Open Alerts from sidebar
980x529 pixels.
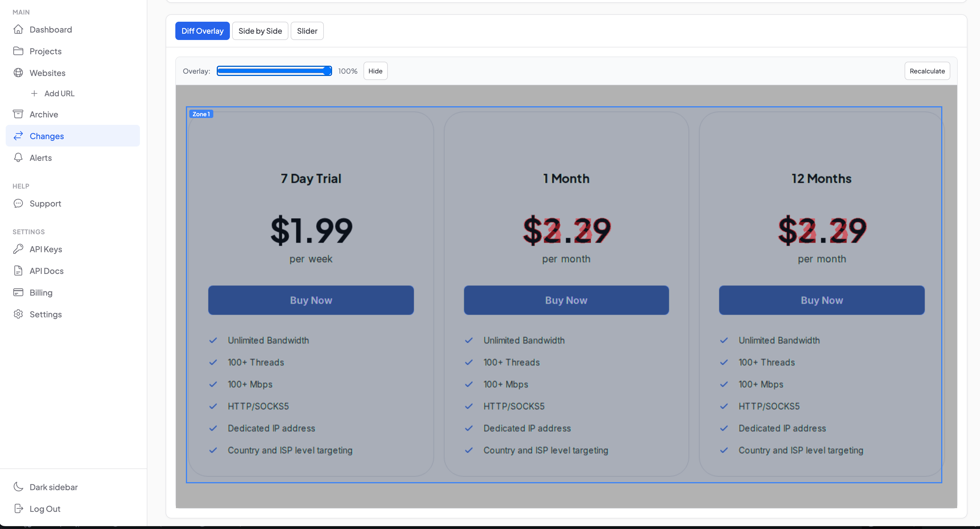click(x=41, y=158)
